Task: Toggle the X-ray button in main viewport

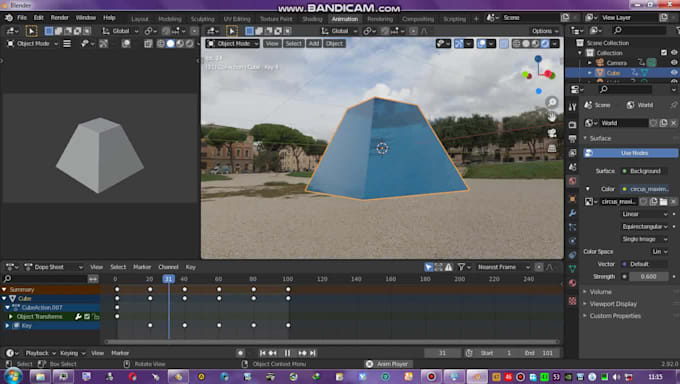Action: pos(503,43)
